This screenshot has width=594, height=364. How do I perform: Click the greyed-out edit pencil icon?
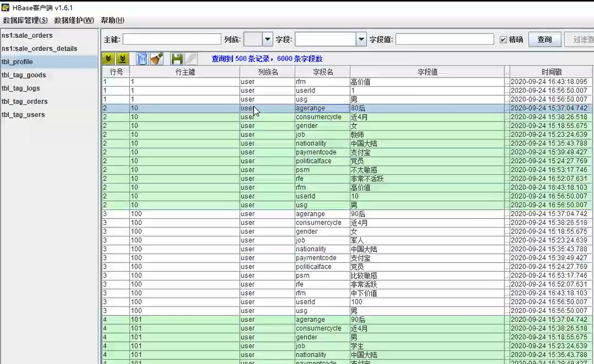(191, 58)
